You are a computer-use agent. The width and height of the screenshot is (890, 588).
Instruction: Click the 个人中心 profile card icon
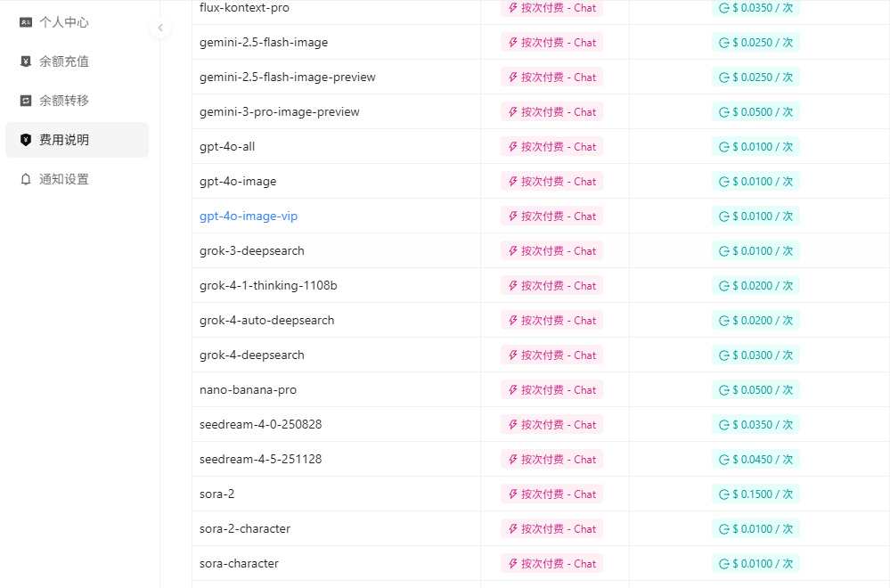click(x=26, y=22)
